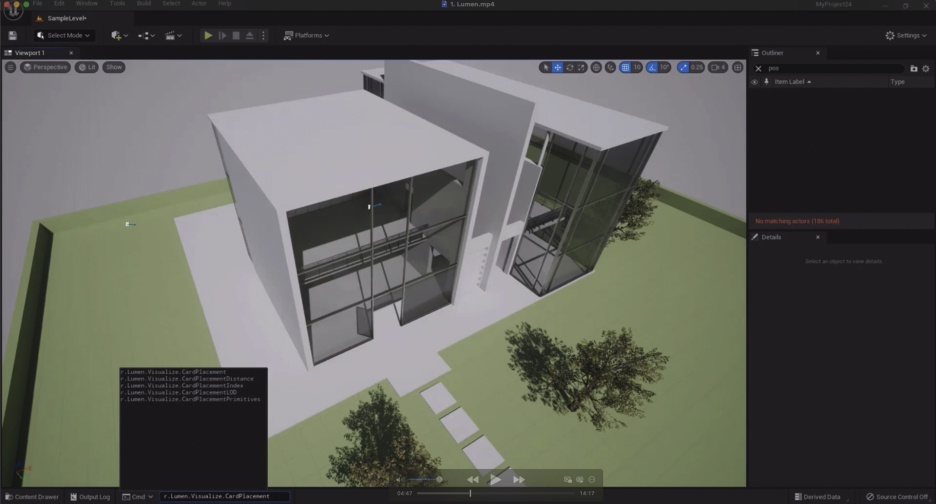Screen dimensions: 936x504
Task: Open the Cinematics clapperboard dropdown
Action: 173,36
